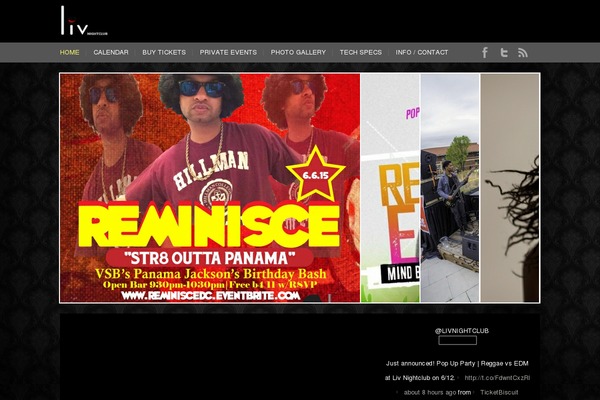This screenshot has height=400, width=600.
Task: Click the 'Just announced! Pop Up Party' tweet text
Action: pyautogui.click(x=457, y=371)
